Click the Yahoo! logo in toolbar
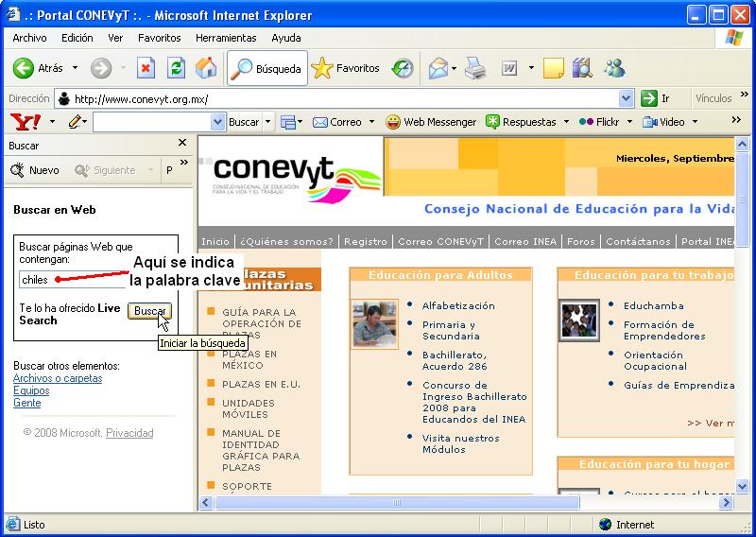Screen dimensions: 756x537 pos(24,122)
